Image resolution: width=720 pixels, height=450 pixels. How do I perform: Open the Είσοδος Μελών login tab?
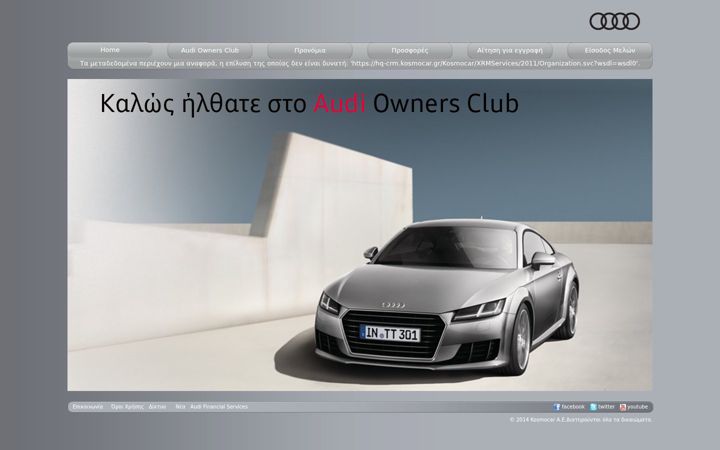610,51
